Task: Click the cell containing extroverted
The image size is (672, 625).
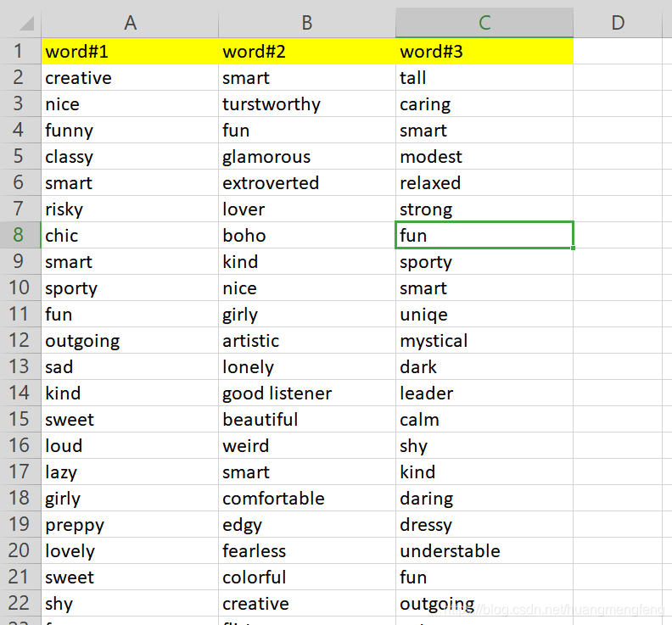Action: 307,182
